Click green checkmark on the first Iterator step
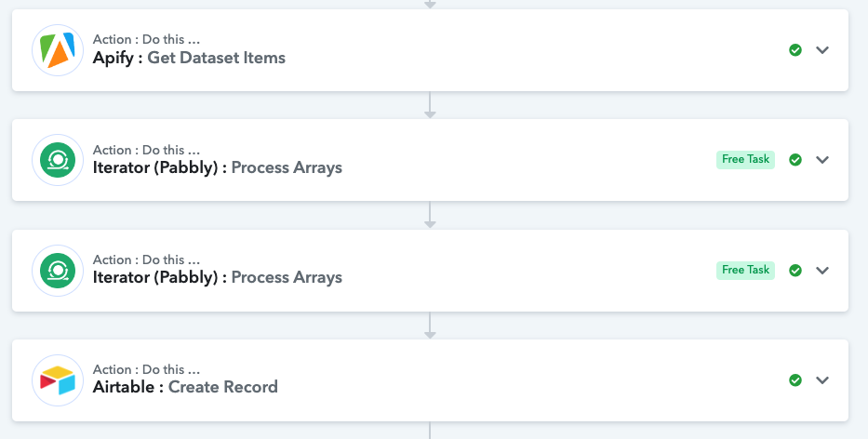The height and width of the screenshot is (439, 868). [795, 160]
